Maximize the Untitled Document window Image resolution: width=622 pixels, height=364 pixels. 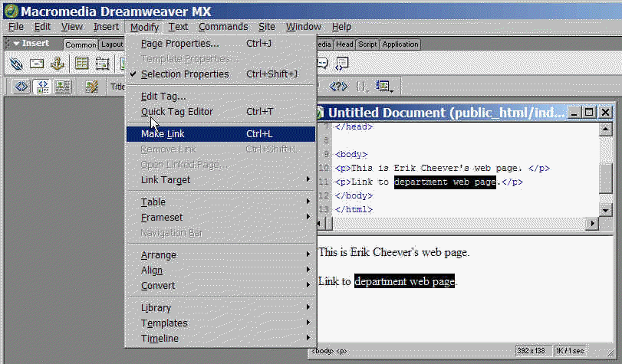click(x=589, y=113)
